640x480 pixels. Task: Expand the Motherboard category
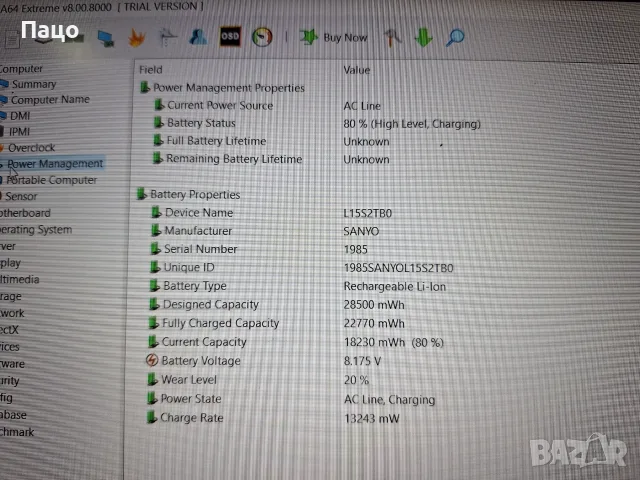(x=25, y=213)
